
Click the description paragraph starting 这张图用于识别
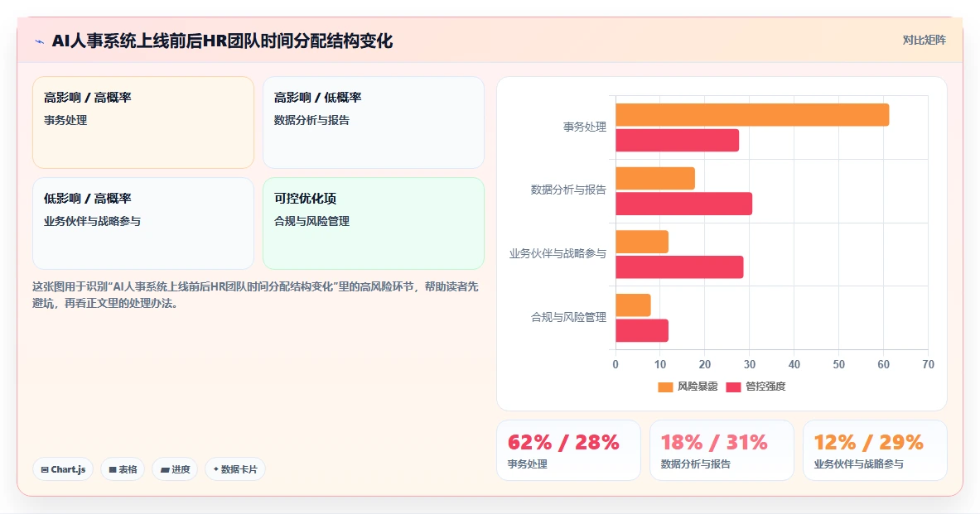tap(255, 295)
